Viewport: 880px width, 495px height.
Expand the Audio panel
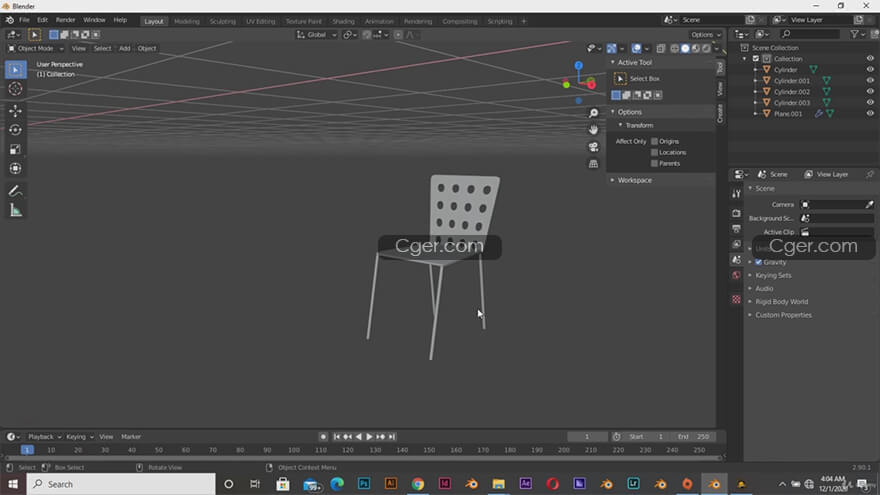pos(764,288)
